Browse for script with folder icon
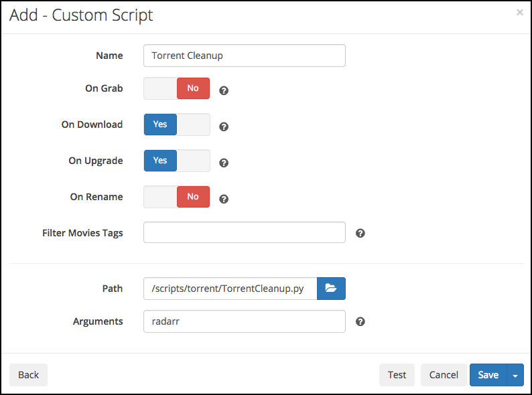Image resolution: width=532 pixels, height=395 pixels. pyautogui.click(x=331, y=289)
